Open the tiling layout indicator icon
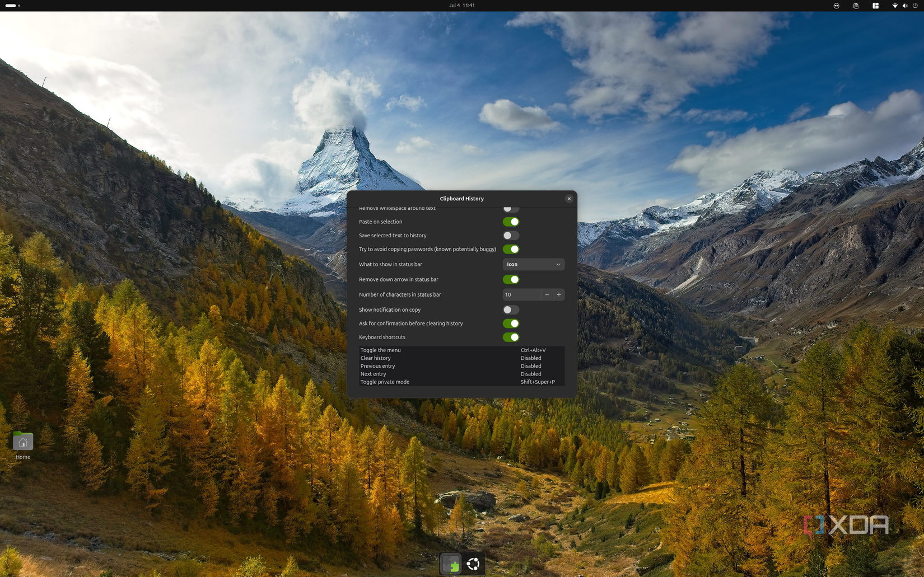 pyautogui.click(x=875, y=6)
